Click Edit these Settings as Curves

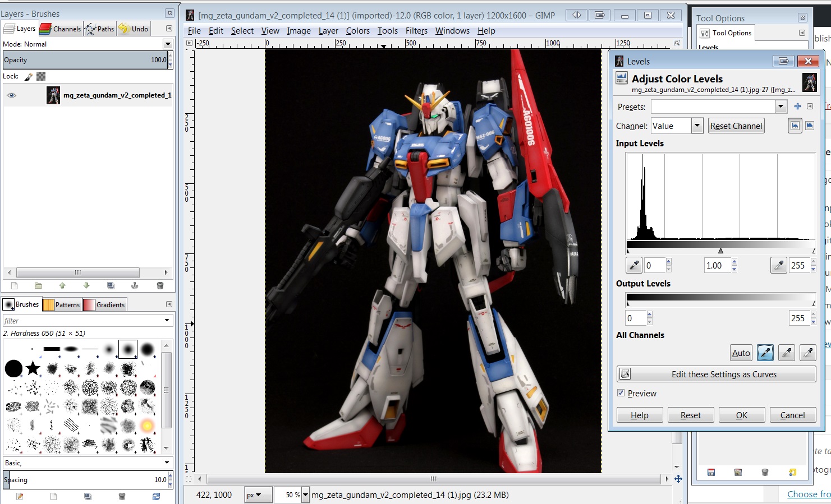(x=717, y=374)
